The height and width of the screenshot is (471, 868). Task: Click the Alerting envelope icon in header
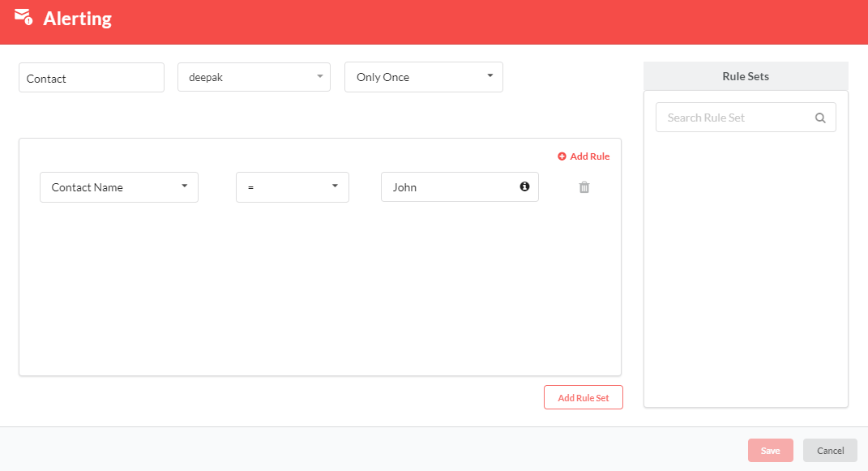click(x=24, y=16)
